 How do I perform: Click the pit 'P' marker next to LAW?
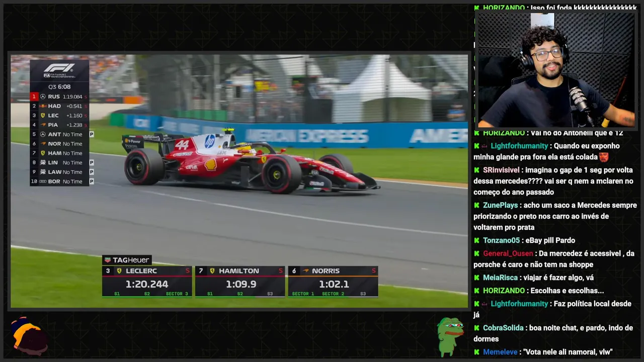tap(92, 172)
